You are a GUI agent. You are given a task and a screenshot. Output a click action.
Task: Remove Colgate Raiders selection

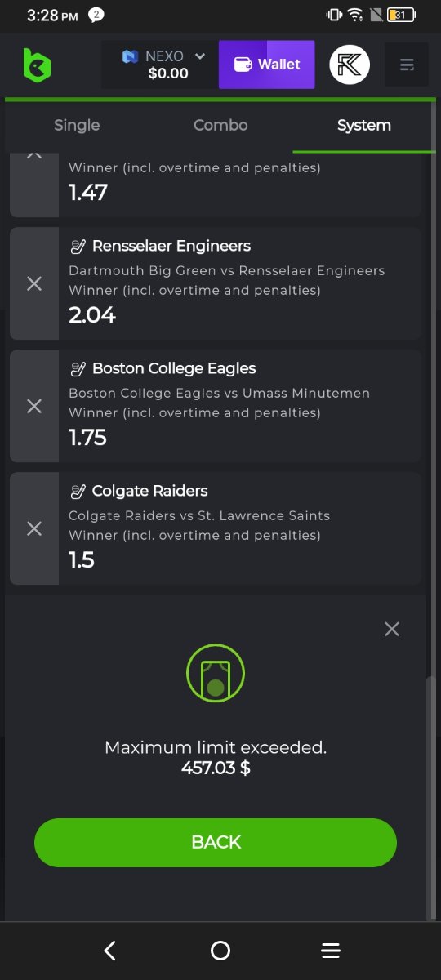[x=34, y=528]
